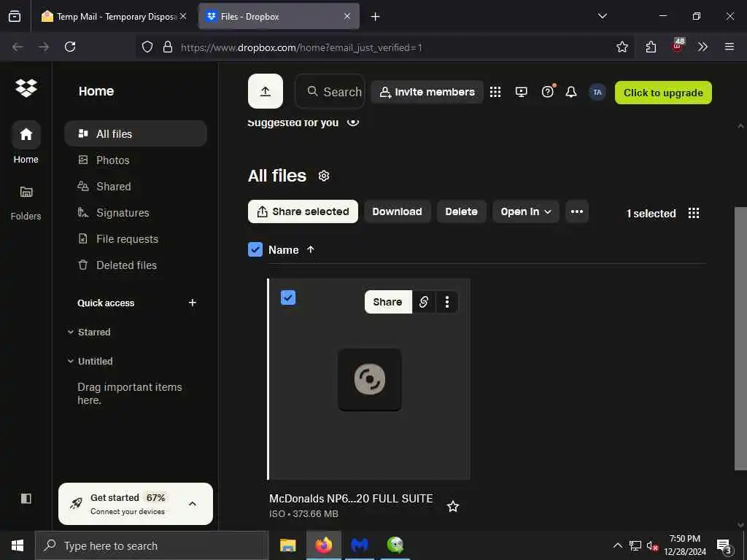Open Firefox application menu

729,47
